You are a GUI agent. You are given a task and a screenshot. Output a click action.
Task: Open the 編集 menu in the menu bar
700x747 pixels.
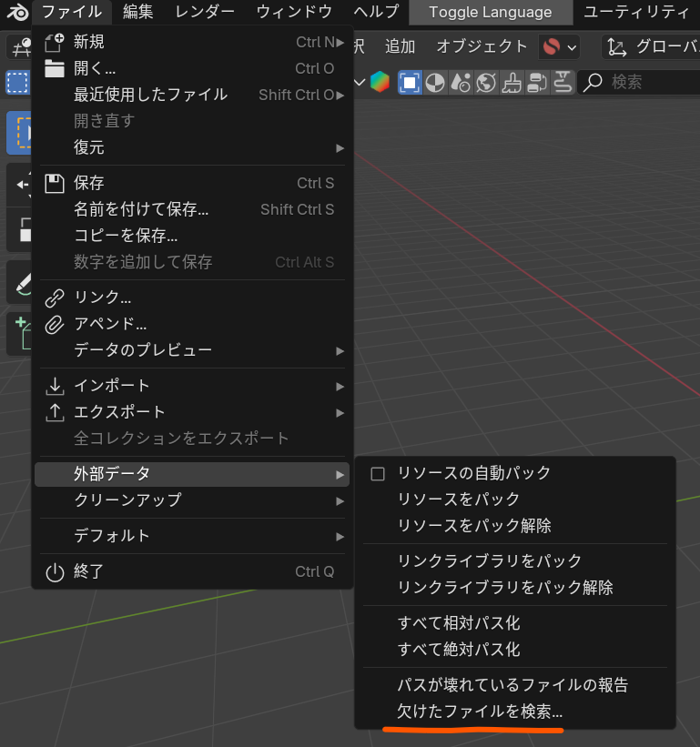138,12
